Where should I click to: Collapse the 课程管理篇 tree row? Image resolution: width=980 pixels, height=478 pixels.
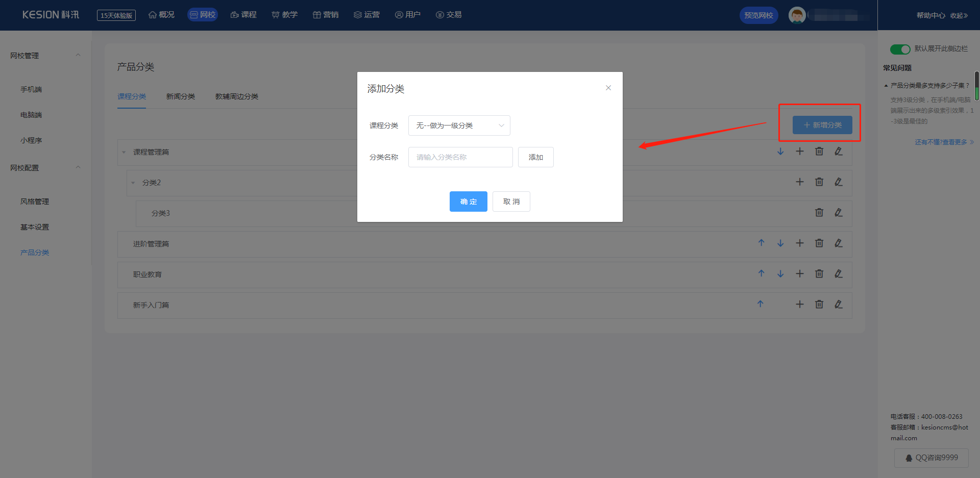(x=124, y=152)
